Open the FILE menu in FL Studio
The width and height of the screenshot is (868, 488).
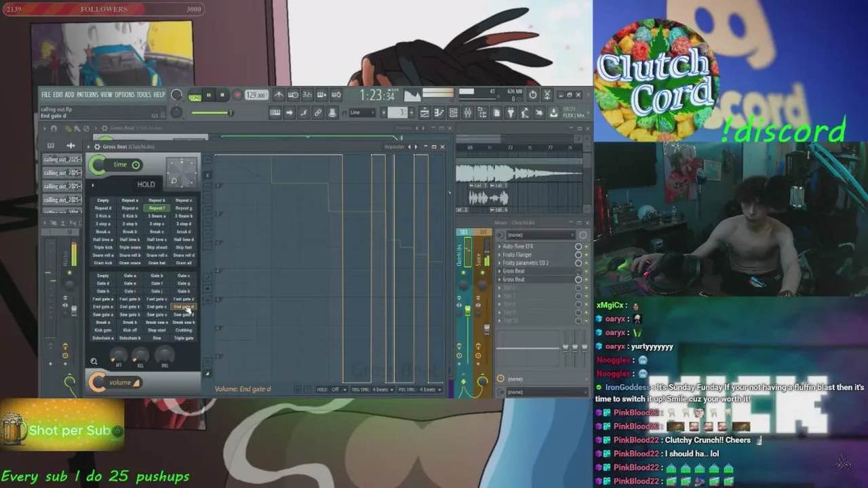pyautogui.click(x=45, y=95)
